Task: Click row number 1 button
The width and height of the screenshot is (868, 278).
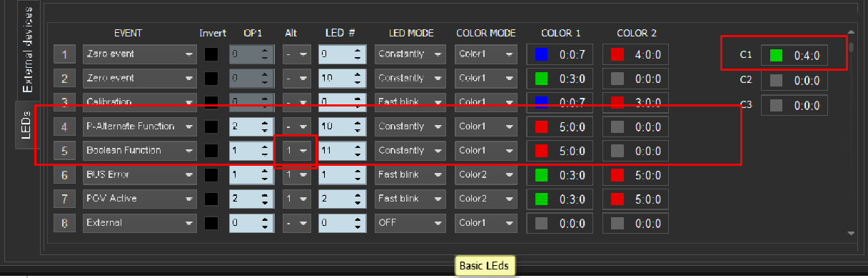Action: tap(64, 54)
